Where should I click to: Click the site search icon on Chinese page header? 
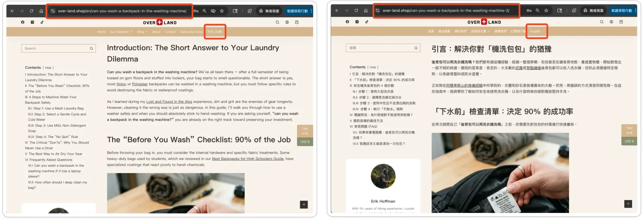click(x=602, y=21)
